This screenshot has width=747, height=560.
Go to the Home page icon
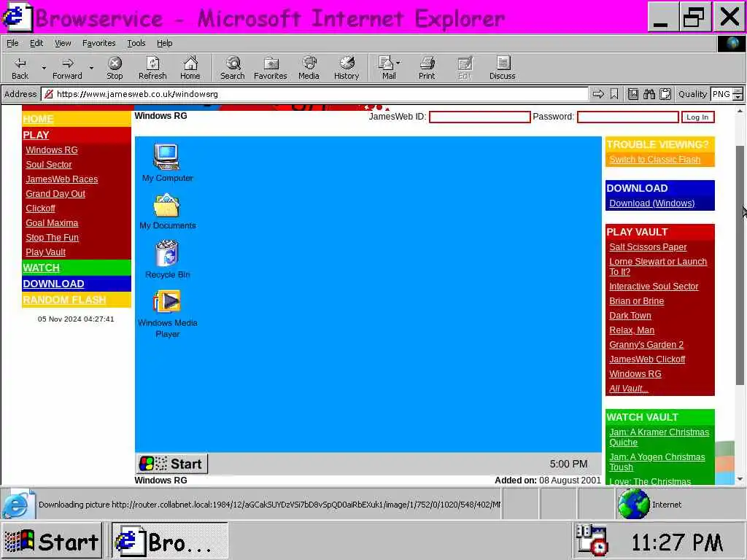point(190,68)
